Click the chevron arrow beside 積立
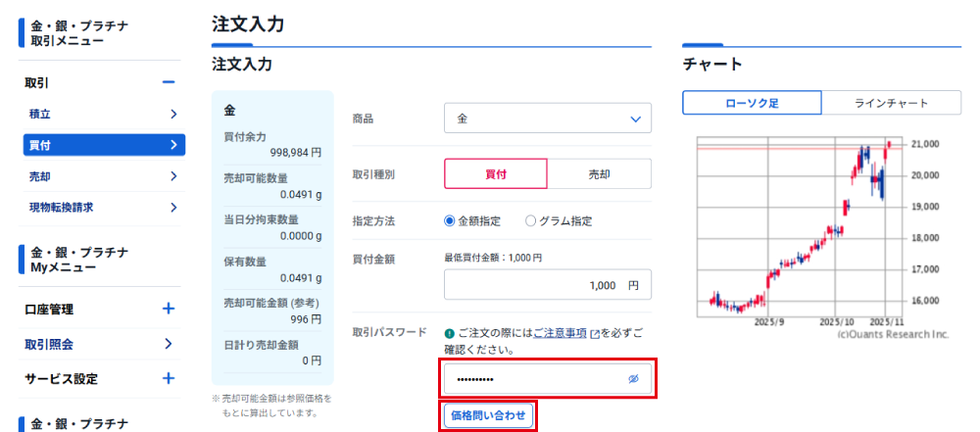The width and height of the screenshot is (980, 432). click(173, 115)
